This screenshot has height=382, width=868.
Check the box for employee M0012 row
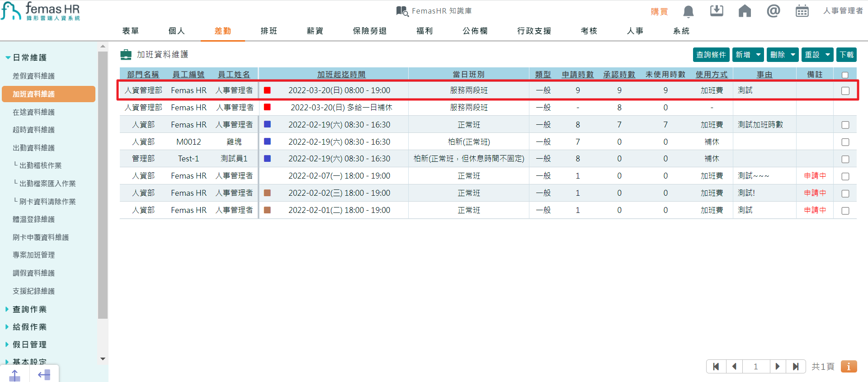pyautogui.click(x=845, y=142)
